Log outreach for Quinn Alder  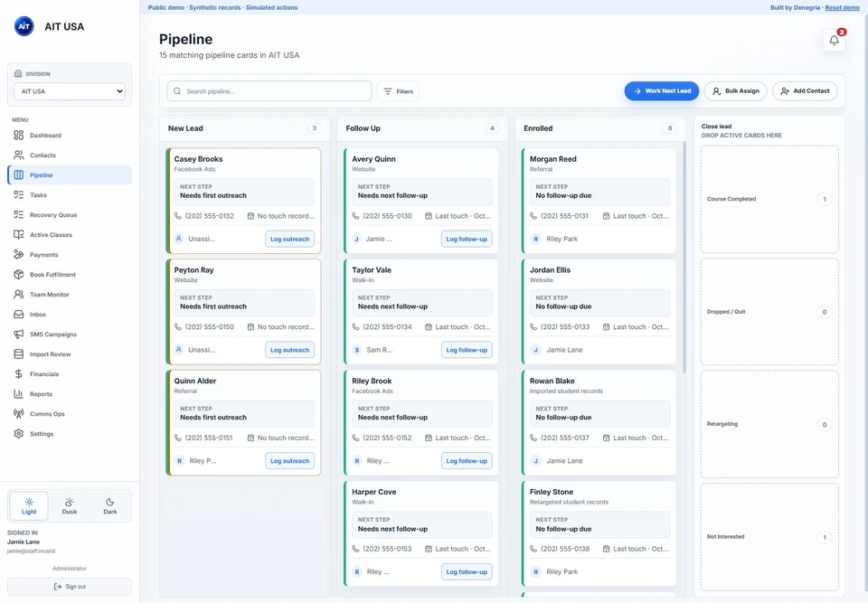289,461
